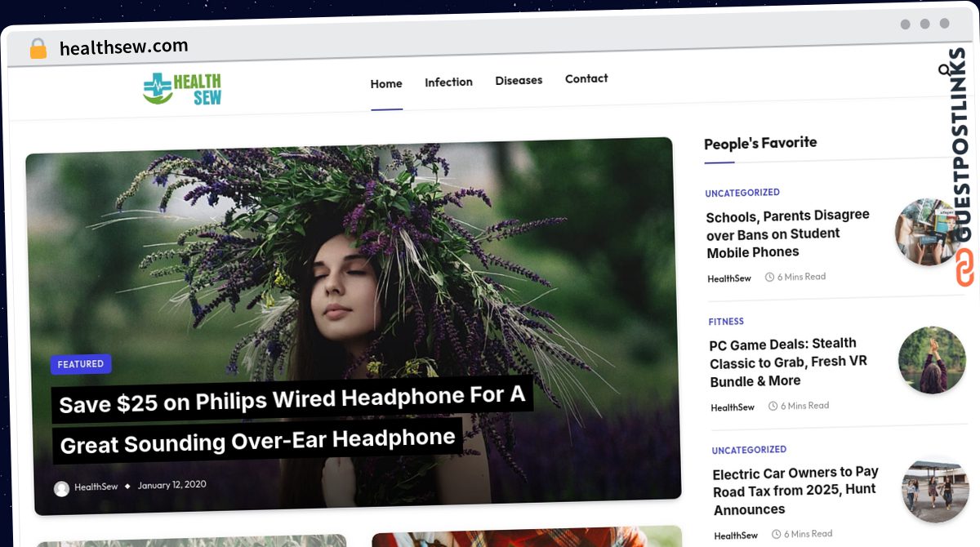Click the round thumbnail for the Schools article
980x547 pixels.
(929, 232)
